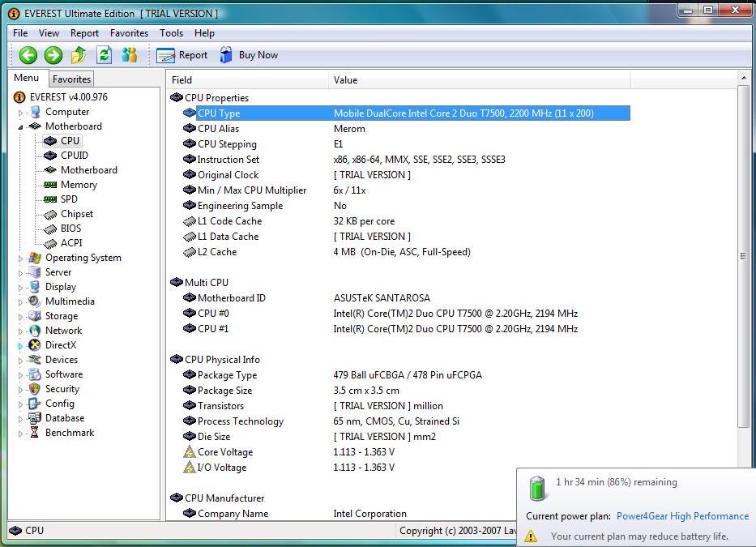This screenshot has height=547, width=756.
Task: Click the Core Voltage warning icon
Action: pos(190,452)
